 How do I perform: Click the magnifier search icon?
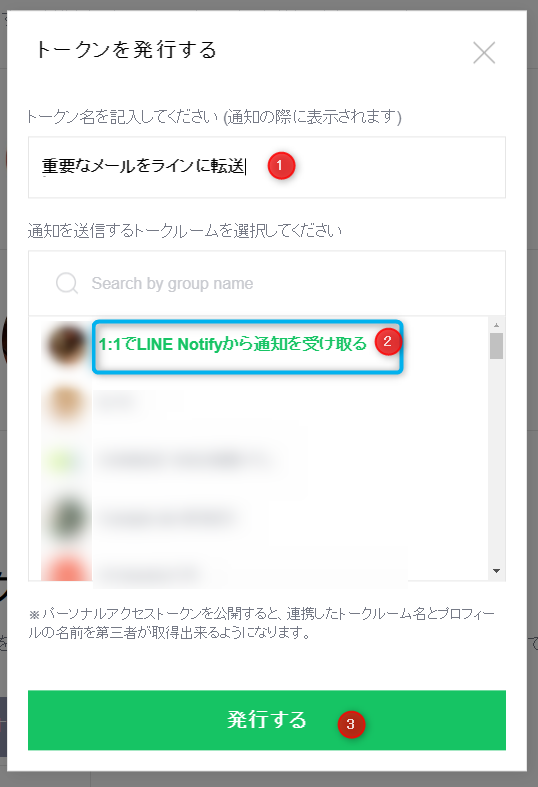click(67, 284)
